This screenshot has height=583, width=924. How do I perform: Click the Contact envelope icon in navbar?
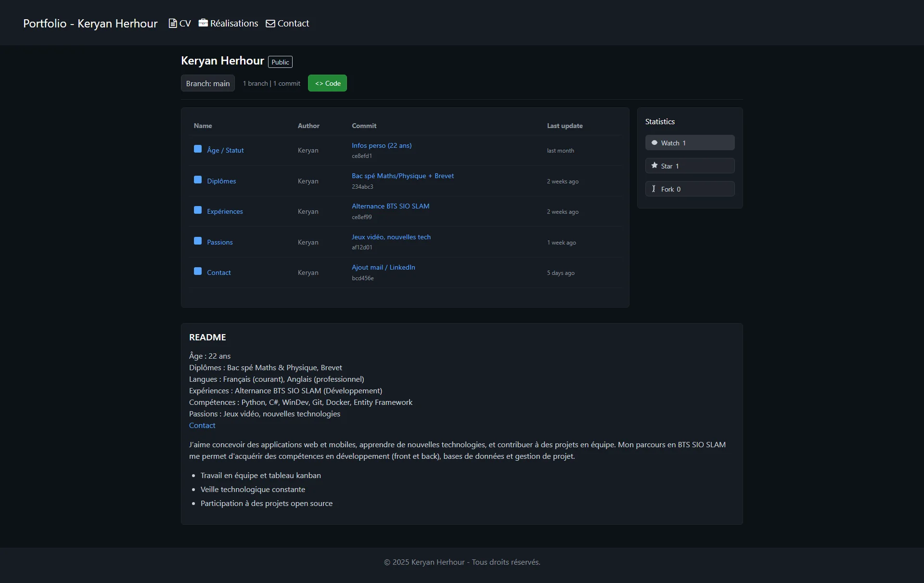pos(270,24)
